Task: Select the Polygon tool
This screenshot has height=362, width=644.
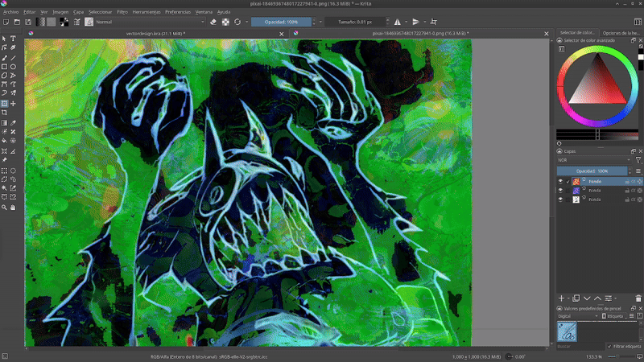Action: coord(4,76)
